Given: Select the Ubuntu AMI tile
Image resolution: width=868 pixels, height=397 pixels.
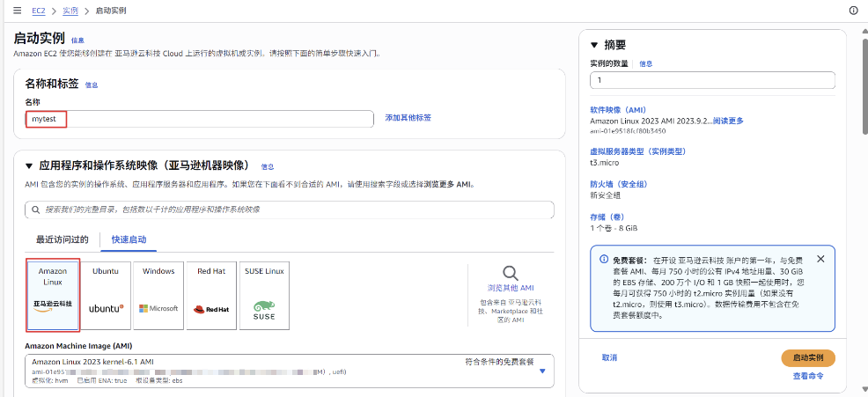Looking at the screenshot, I should pyautogui.click(x=106, y=296).
